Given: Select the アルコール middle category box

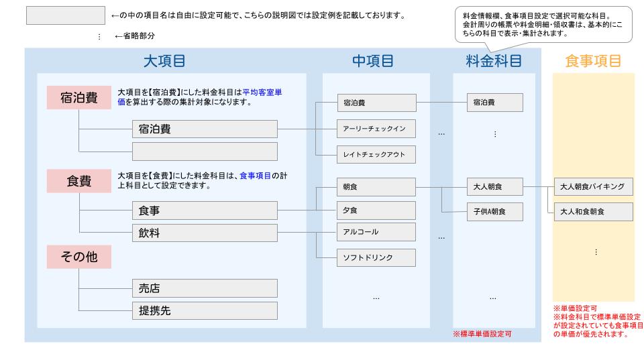Looking at the screenshot, I should pos(376,232).
